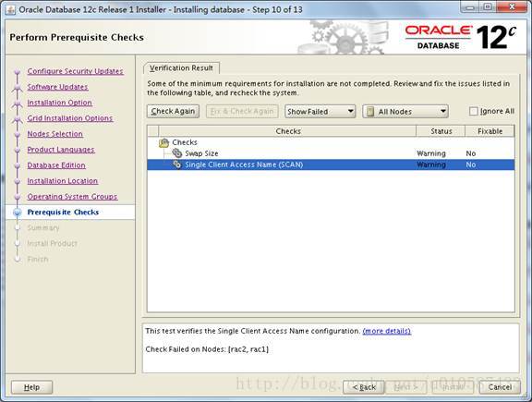Screen dimensions: 532x402
Task: Go to Grid Installation Options step
Action: 70,118
